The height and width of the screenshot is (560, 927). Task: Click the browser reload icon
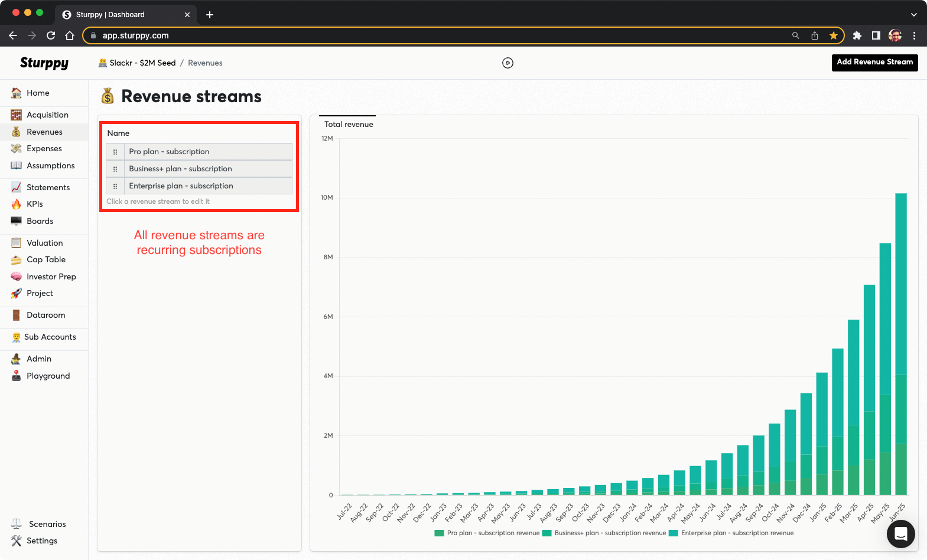pos(51,35)
